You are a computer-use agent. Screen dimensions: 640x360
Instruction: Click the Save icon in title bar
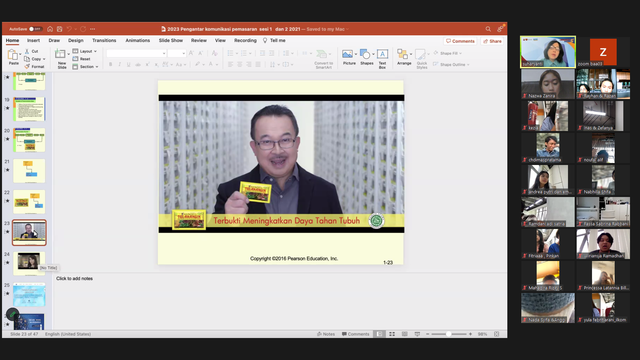click(x=60, y=29)
